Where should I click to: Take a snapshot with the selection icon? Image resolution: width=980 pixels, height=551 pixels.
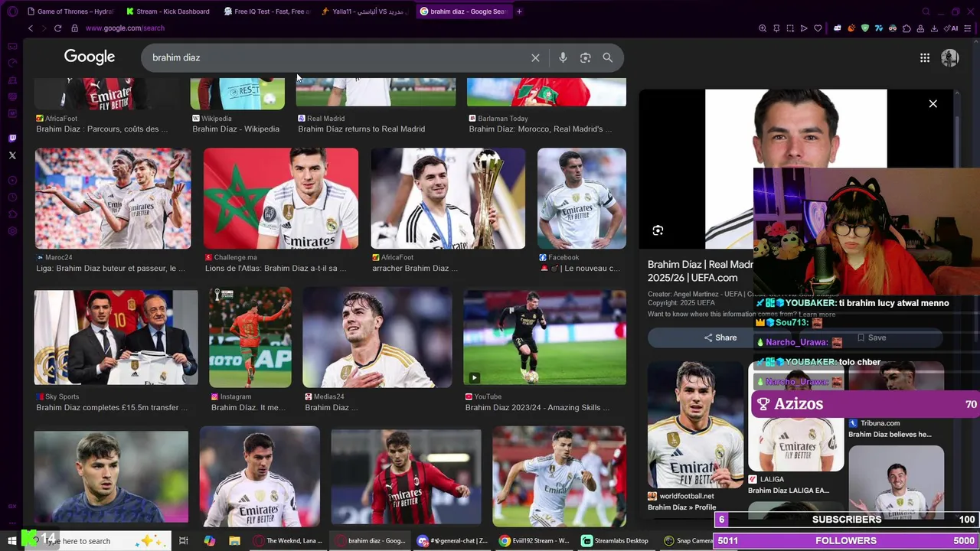pos(790,28)
